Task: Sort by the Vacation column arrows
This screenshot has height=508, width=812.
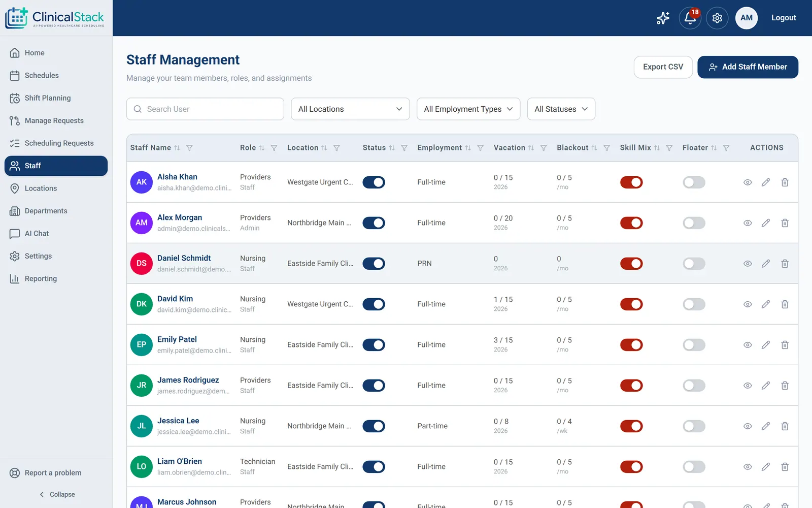Action: point(531,148)
